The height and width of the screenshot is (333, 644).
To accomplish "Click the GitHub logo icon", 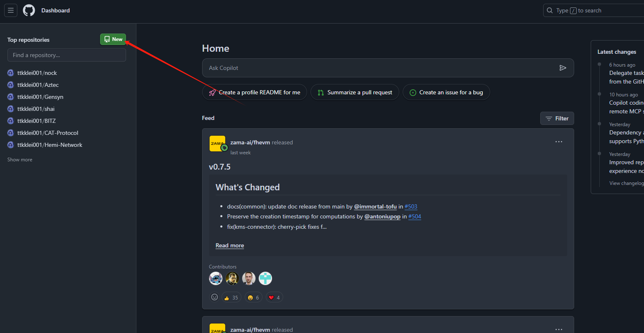I will tap(29, 10).
